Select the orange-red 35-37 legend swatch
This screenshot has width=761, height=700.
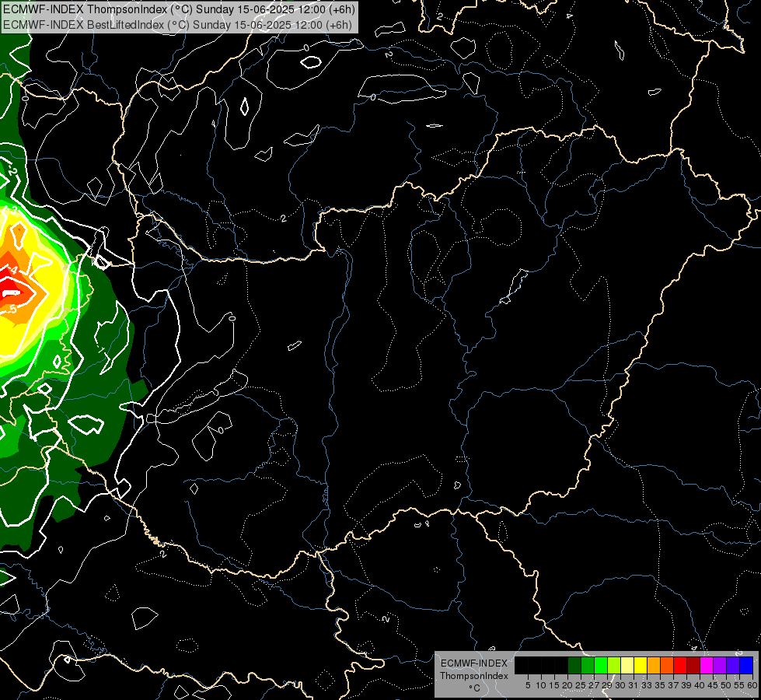tap(667, 666)
